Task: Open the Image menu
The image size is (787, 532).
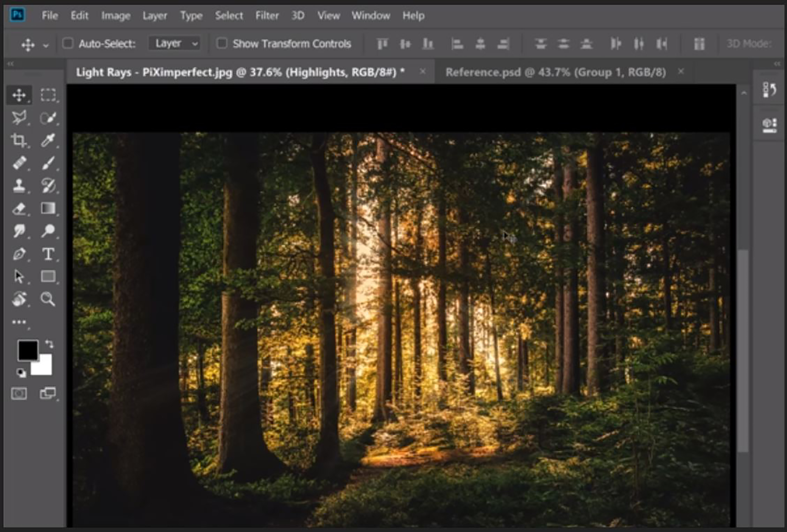Action: coord(116,15)
